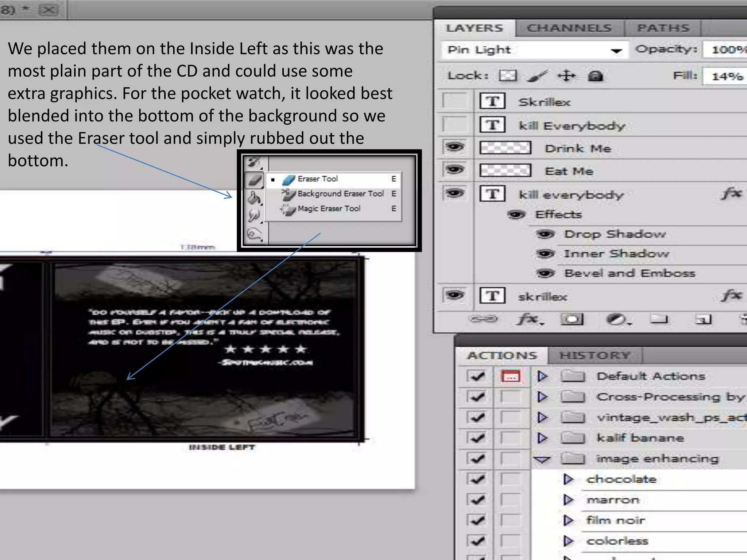The width and height of the screenshot is (747, 560).
Task: Click the new adjustment layer icon
Action: 616,320
